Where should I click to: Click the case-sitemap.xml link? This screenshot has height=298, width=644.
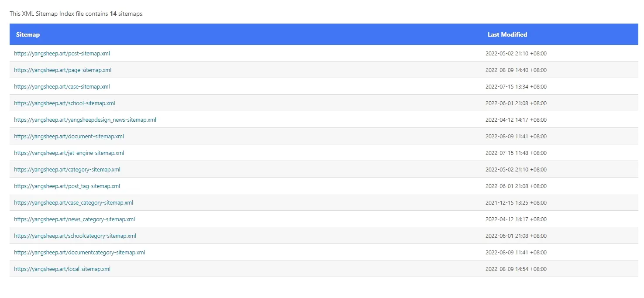pos(62,86)
